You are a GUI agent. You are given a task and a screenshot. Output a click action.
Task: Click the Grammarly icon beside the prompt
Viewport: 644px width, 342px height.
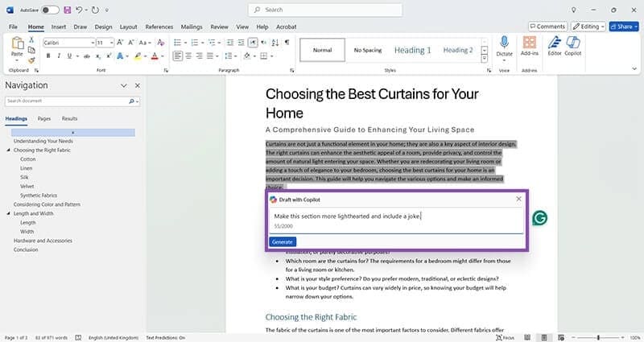pyautogui.click(x=540, y=218)
